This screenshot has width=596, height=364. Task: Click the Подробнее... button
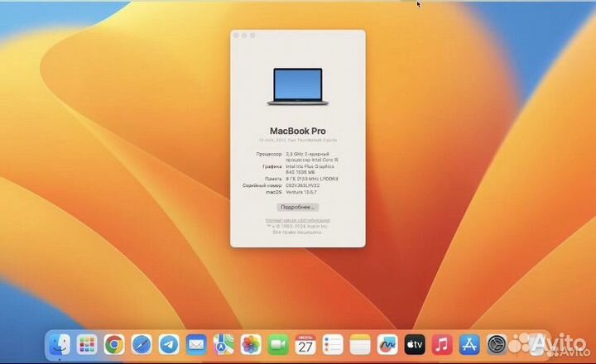(x=298, y=207)
